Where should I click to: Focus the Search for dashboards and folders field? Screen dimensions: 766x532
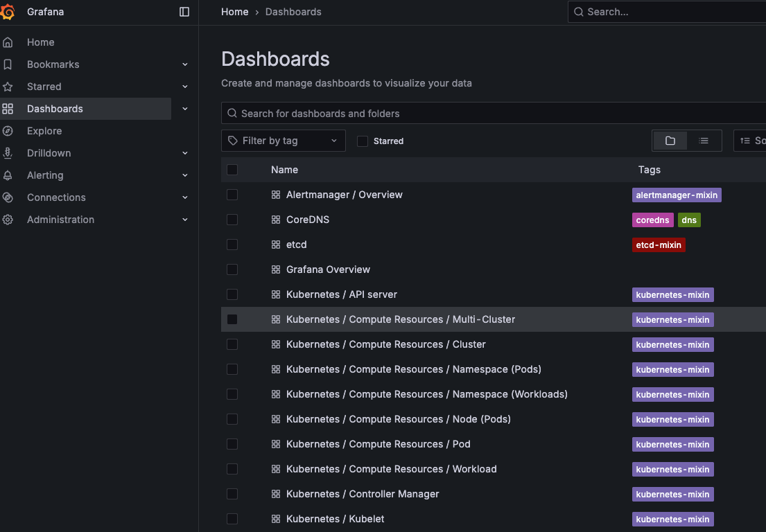click(x=494, y=113)
